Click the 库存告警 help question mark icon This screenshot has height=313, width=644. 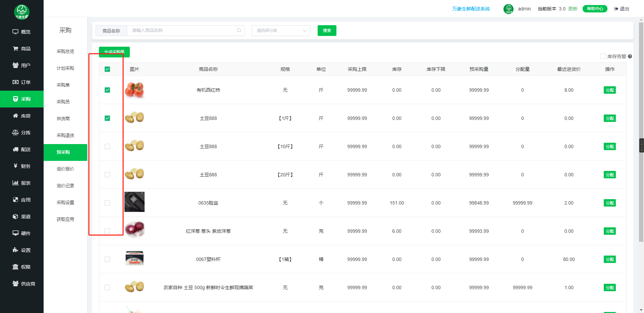tap(630, 56)
